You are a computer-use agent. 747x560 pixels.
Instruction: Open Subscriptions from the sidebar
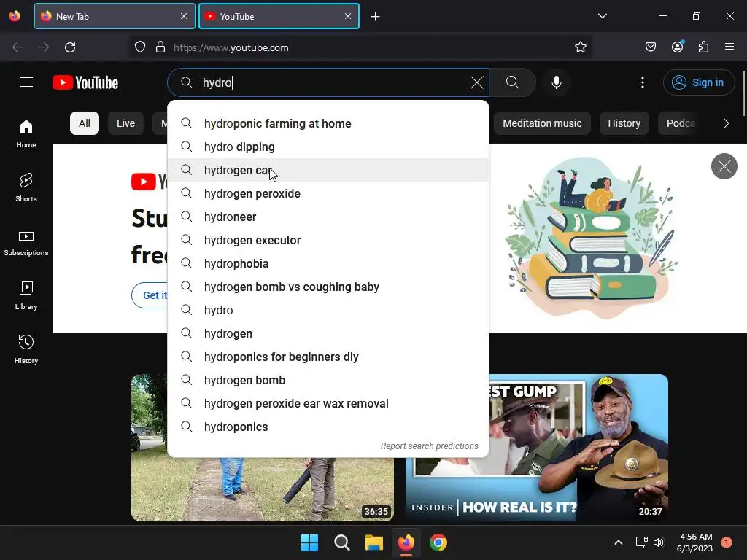pyautogui.click(x=26, y=241)
